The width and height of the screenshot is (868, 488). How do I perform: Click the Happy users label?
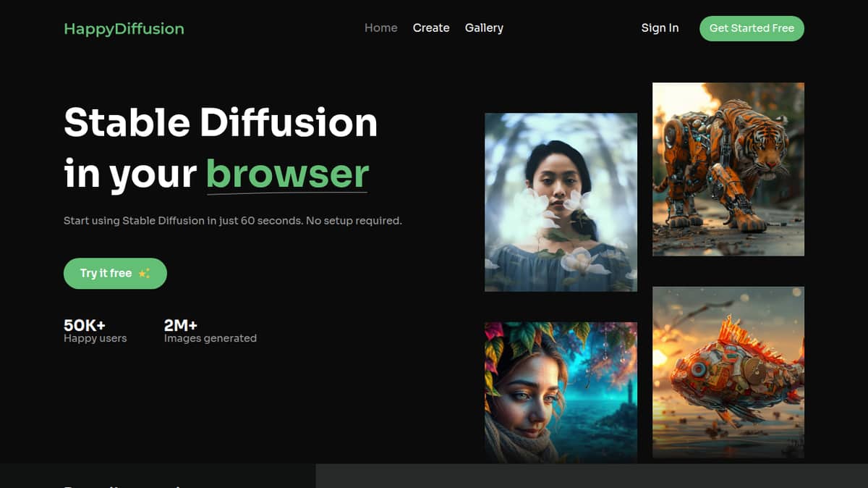coord(95,338)
